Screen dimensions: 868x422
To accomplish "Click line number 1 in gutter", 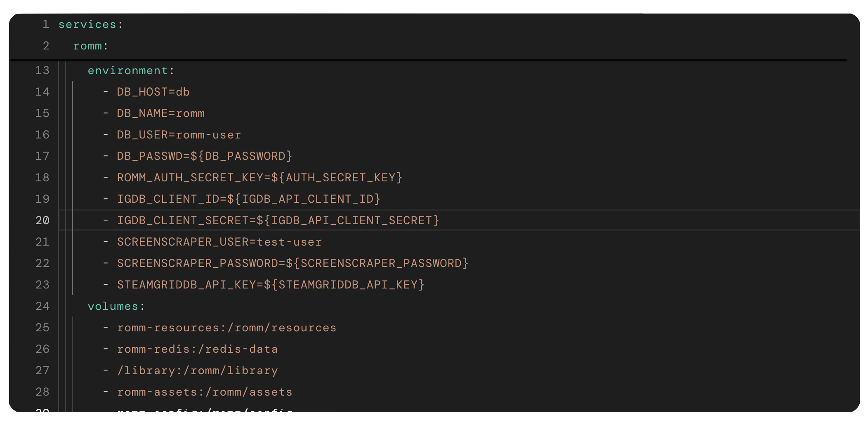I will pyautogui.click(x=46, y=24).
